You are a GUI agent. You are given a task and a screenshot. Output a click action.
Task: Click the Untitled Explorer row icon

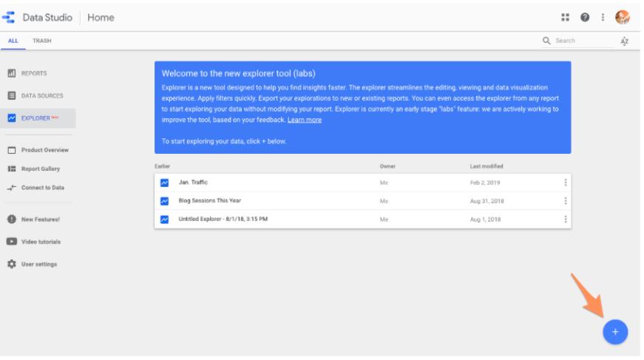pos(164,220)
